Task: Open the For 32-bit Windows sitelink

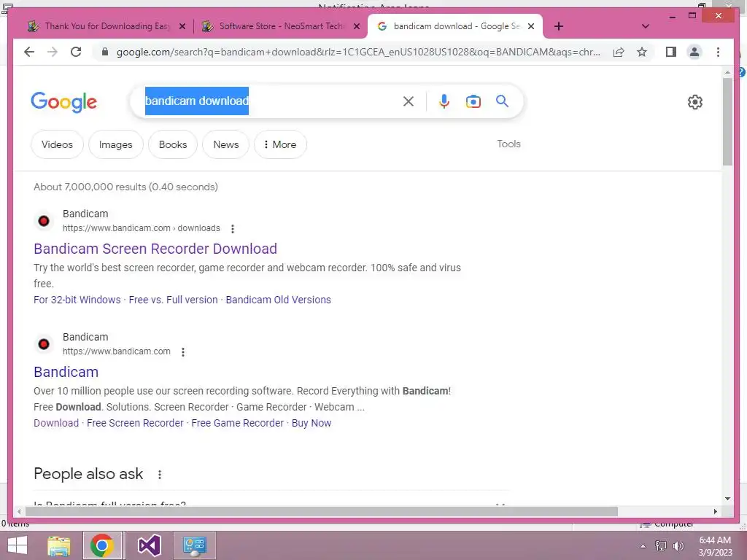Action: point(77,300)
